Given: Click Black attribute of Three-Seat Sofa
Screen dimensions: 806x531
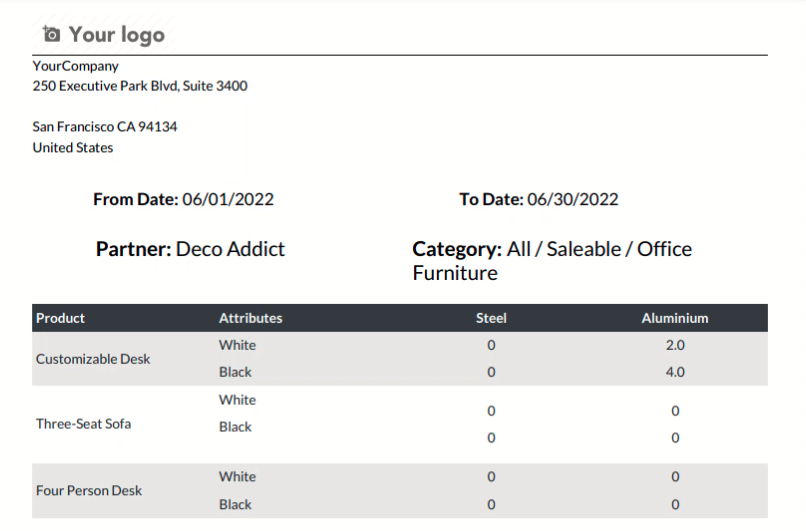Looking at the screenshot, I should 235,427.
